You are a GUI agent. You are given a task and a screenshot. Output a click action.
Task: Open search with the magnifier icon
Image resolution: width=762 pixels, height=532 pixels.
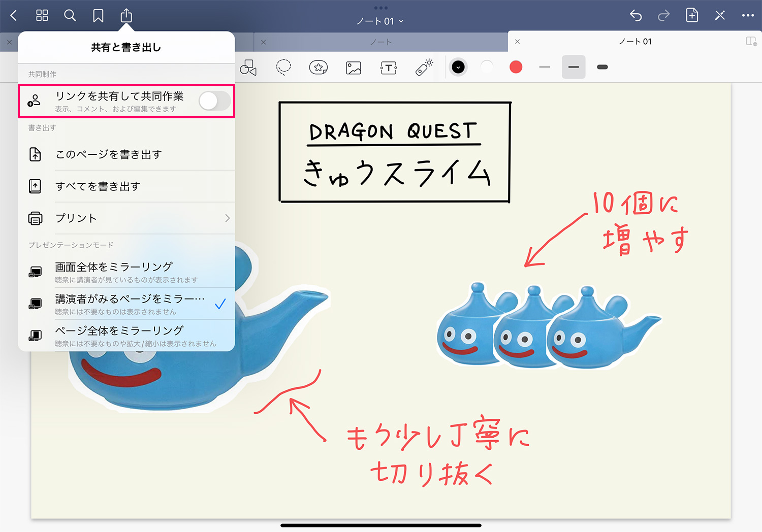coord(70,16)
